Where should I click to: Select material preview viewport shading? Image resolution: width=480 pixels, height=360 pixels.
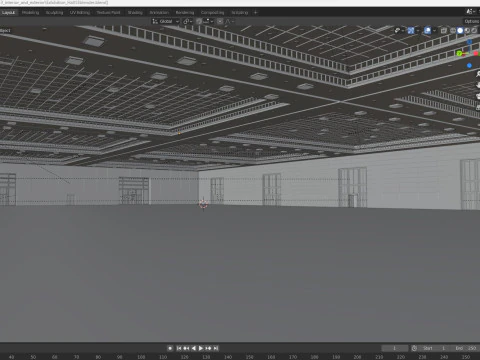click(467, 31)
